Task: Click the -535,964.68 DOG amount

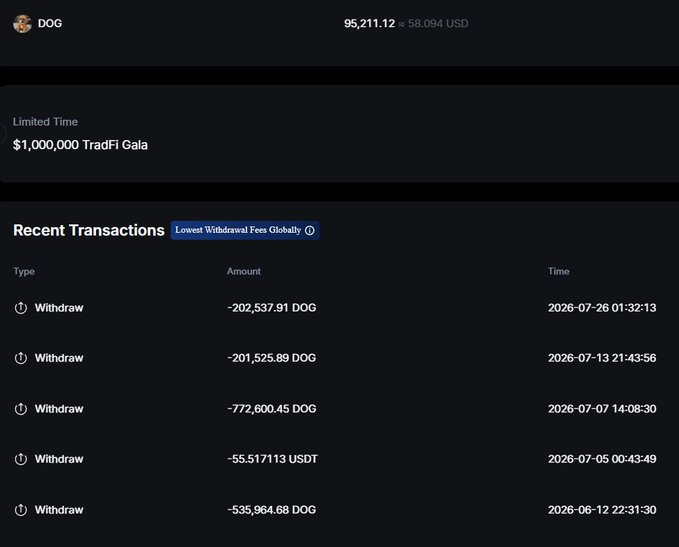Action: [x=272, y=510]
